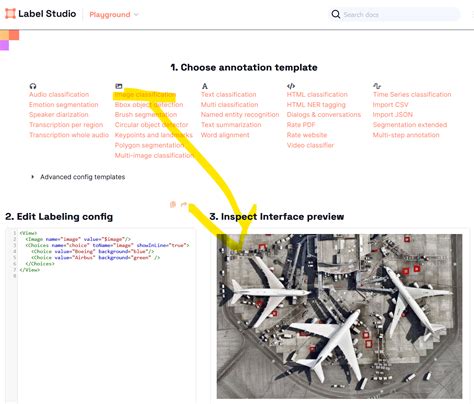Select the Text classification template

click(229, 95)
